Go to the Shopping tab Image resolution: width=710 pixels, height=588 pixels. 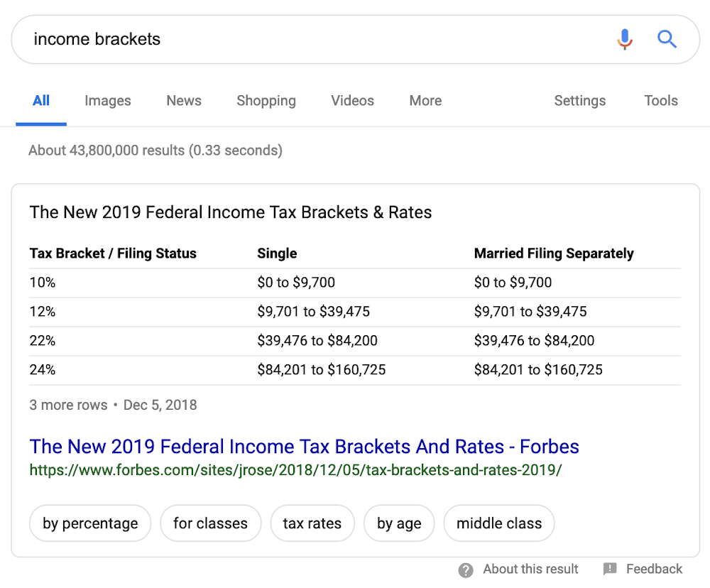pyautogui.click(x=266, y=101)
